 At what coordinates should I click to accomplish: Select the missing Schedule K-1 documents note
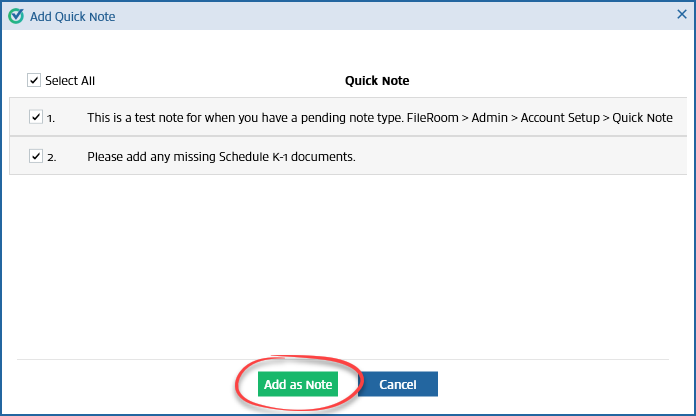pos(221,157)
